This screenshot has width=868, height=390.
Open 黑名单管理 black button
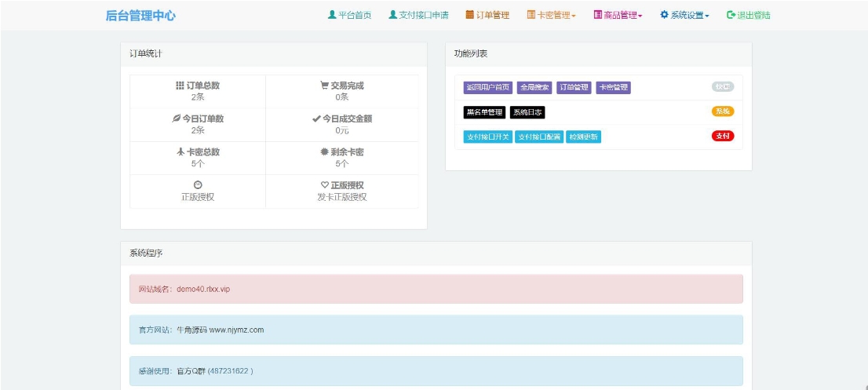tap(484, 112)
